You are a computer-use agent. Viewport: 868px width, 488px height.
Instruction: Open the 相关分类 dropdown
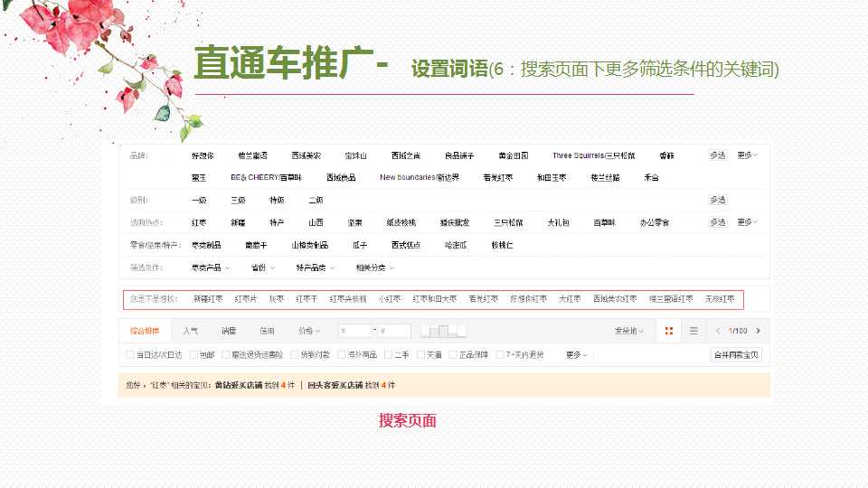pos(374,267)
